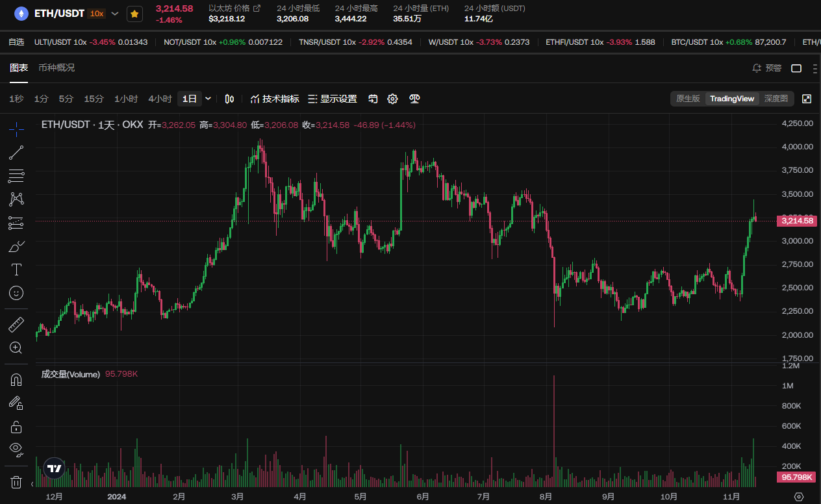Click the 3,214.58 current price label
The width and height of the screenshot is (821, 504).
(x=797, y=221)
